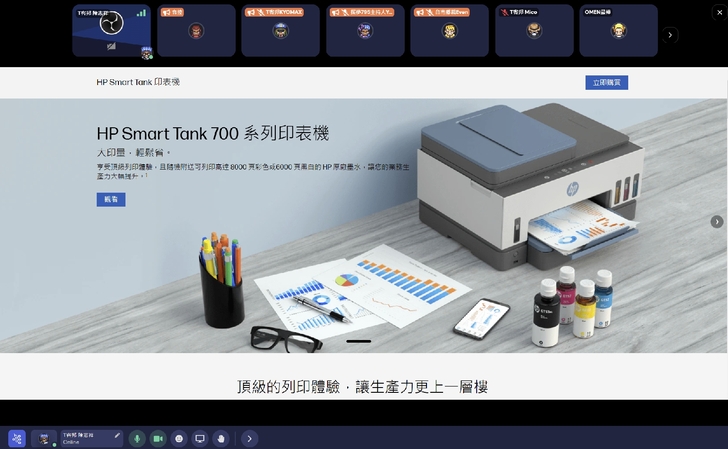Click the blue button under banner description
728x449 pixels.
point(111,200)
